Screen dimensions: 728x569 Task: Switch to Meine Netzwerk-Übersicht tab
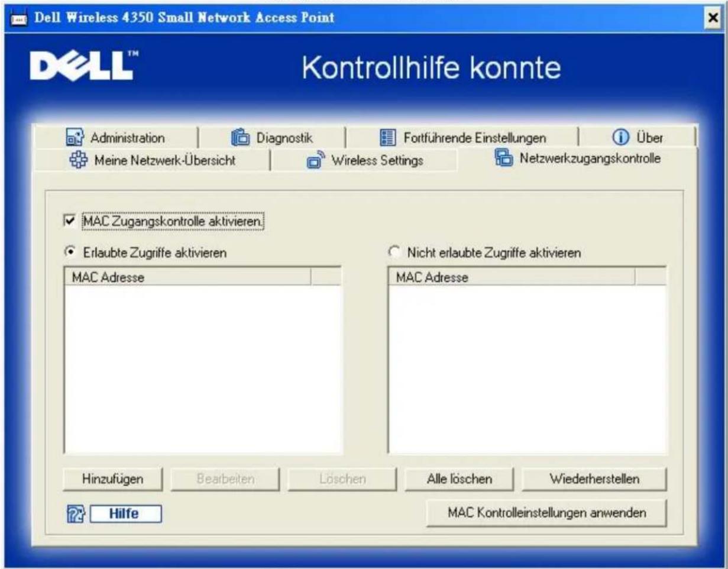coord(153,161)
